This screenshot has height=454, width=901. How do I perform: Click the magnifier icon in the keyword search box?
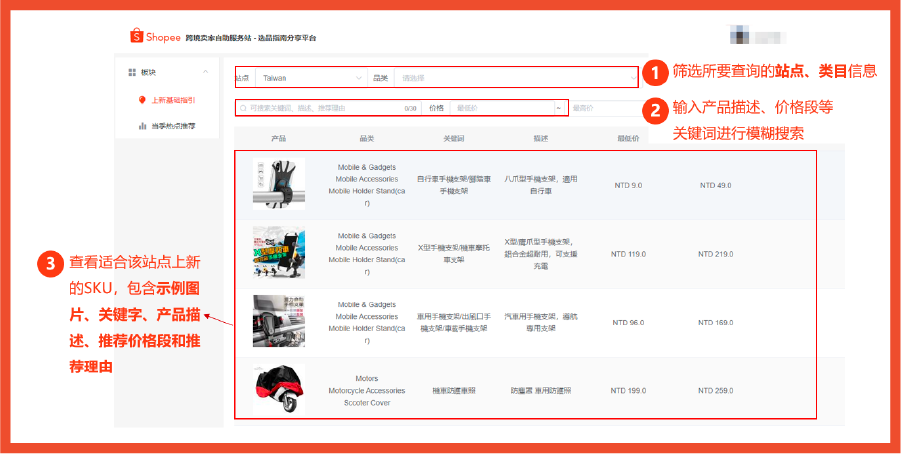coord(243,108)
